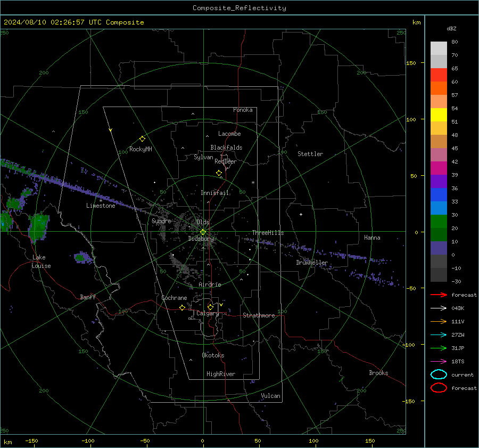Click the Drumheller town label
479x448 pixels.
(x=312, y=263)
